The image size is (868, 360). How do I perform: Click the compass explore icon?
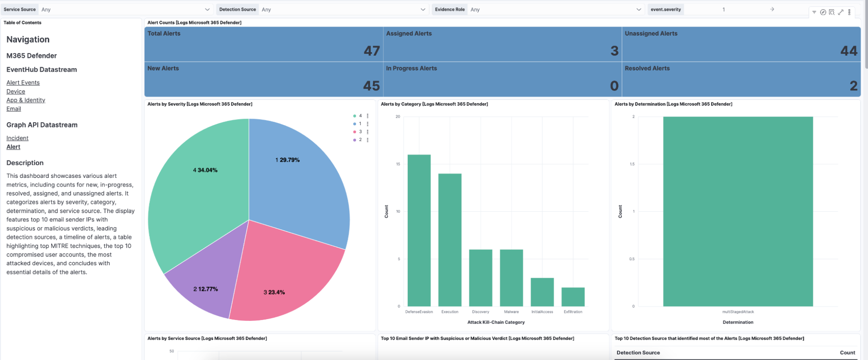click(823, 12)
